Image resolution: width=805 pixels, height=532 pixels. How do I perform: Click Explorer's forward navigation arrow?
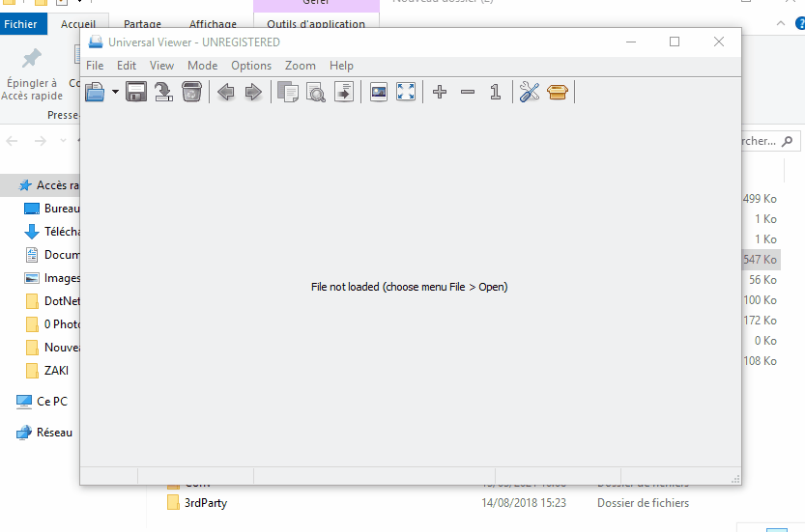[40, 141]
